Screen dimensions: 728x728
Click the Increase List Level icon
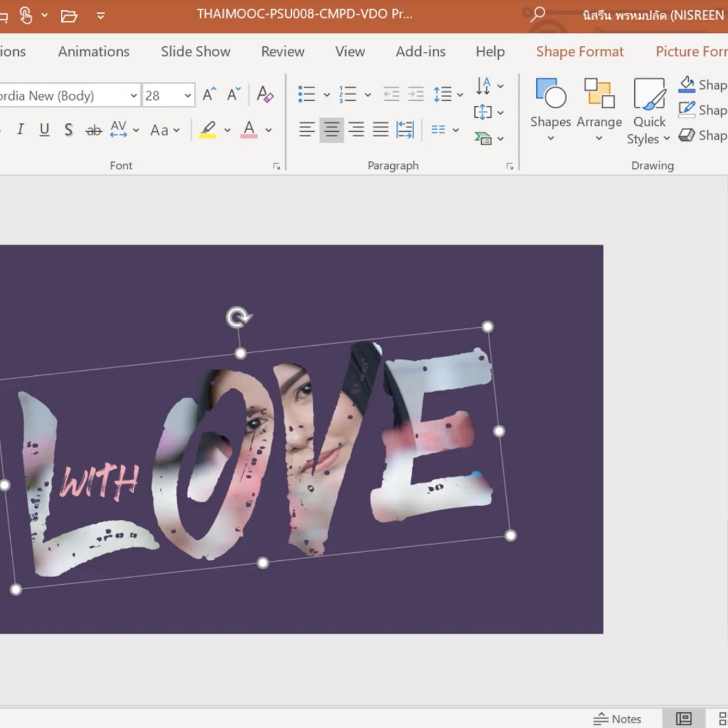tap(416, 94)
